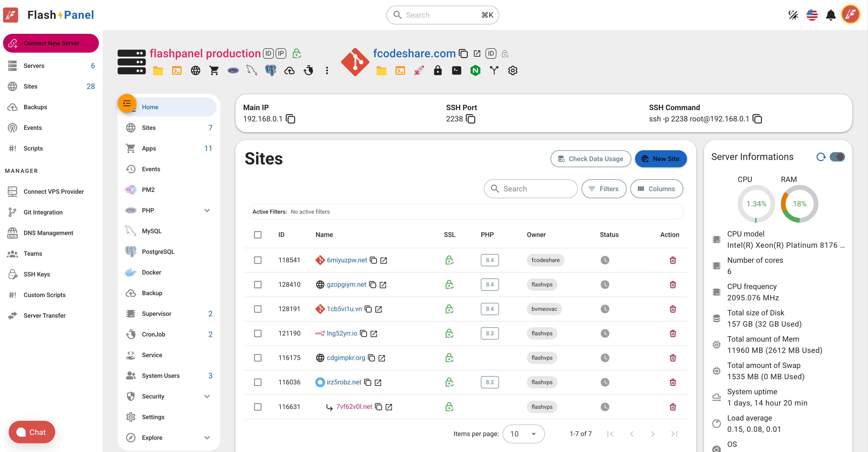The height and width of the screenshot is (452, 868).
Task: Check the row for site 116631
Action: [x=258, y=407]
